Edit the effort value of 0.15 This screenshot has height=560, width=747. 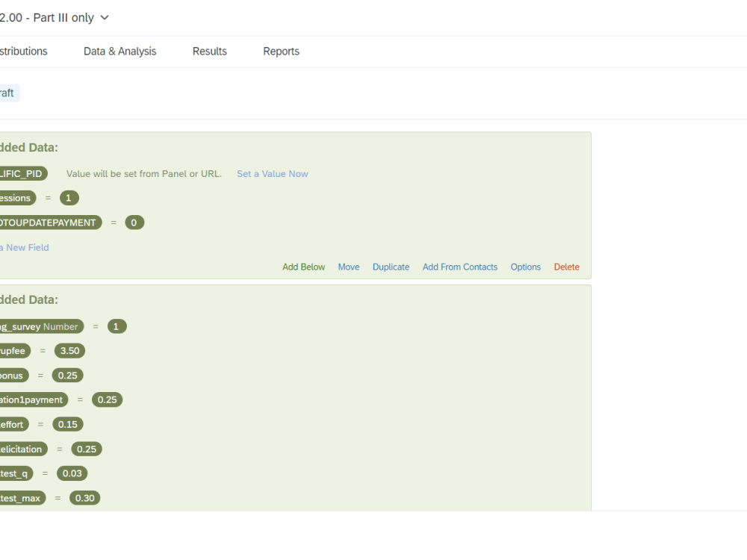point(67,424)
